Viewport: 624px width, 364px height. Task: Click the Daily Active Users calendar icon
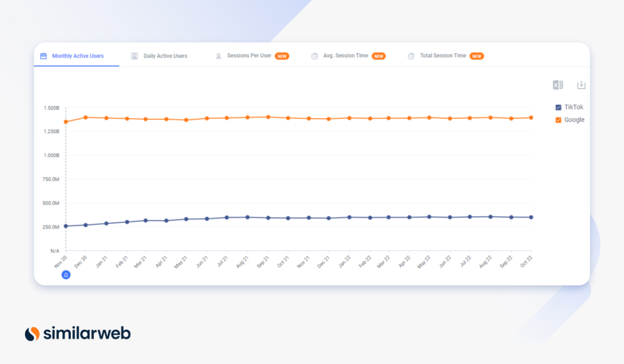tap(134, 56)
